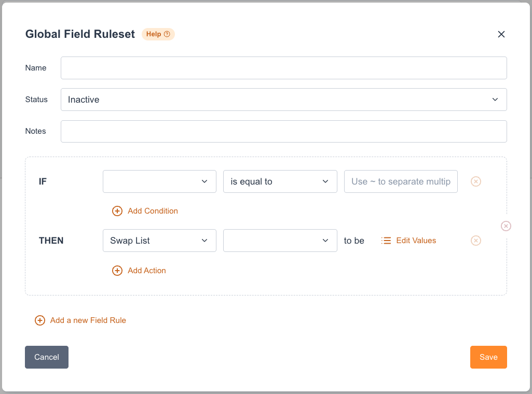Click the plus icon beside Add Action
Screen dimensions: 532x394
tap(117, 271)
